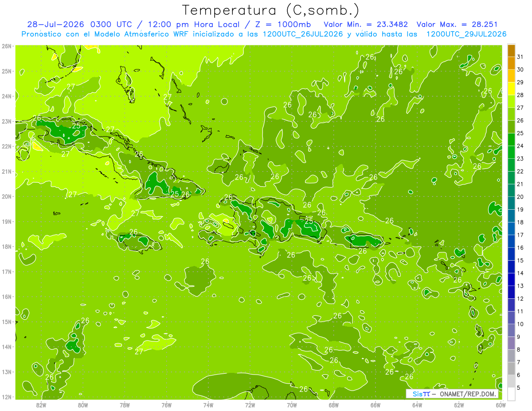Click the colorbar scale value 11
532x411 pixels.
click(x=520, y=311)
